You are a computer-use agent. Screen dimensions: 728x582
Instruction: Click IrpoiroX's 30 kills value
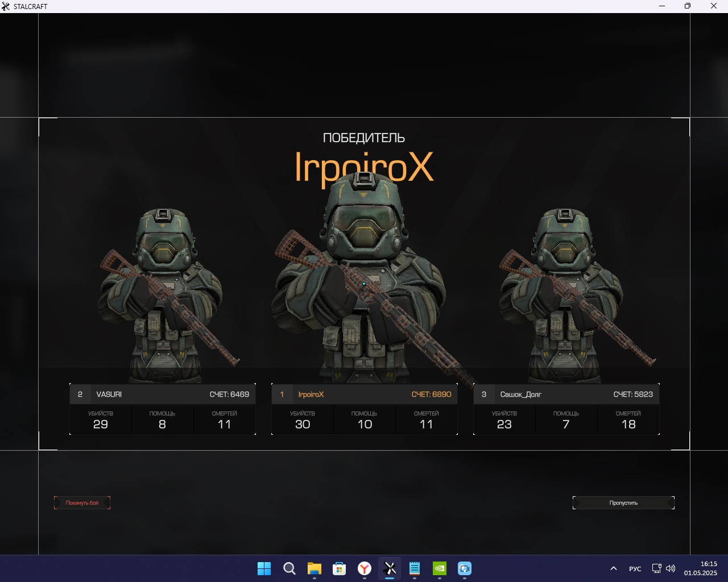click(303, 425)
